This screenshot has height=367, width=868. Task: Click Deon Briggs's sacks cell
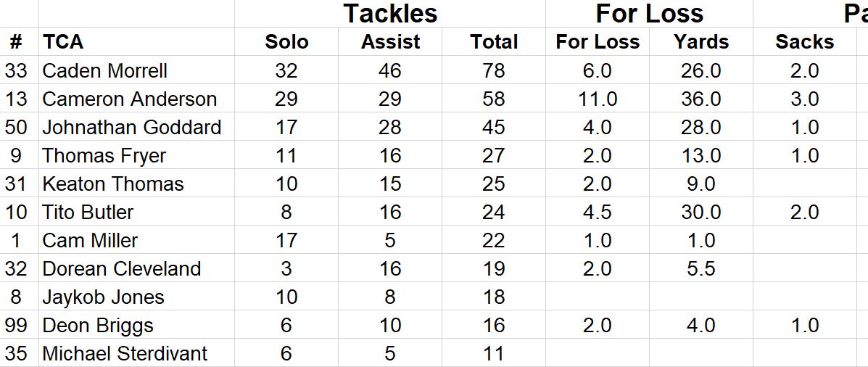804,325
